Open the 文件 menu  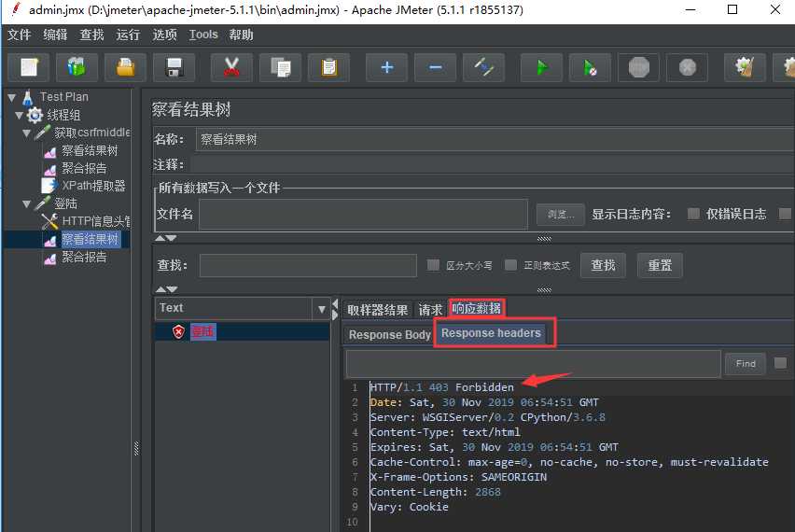point(20,35)
